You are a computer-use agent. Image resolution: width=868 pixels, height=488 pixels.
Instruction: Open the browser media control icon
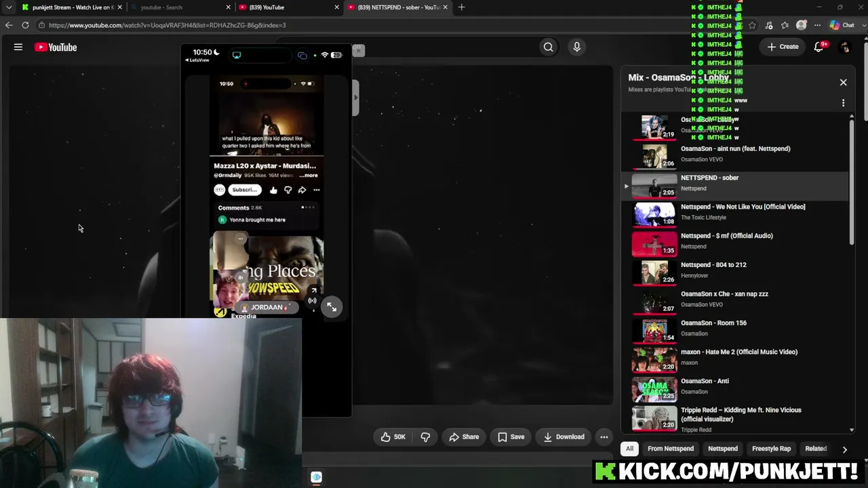[x=769, y=25]
